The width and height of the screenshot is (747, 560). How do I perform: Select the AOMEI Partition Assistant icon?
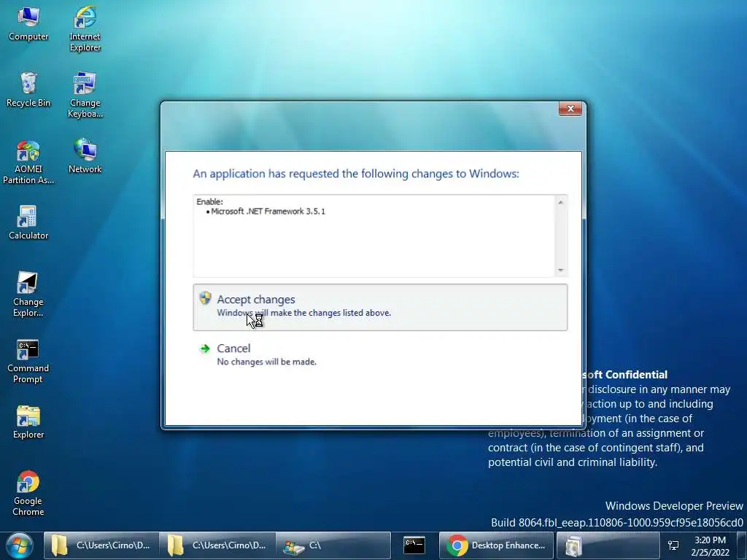[x=28, y=162]
